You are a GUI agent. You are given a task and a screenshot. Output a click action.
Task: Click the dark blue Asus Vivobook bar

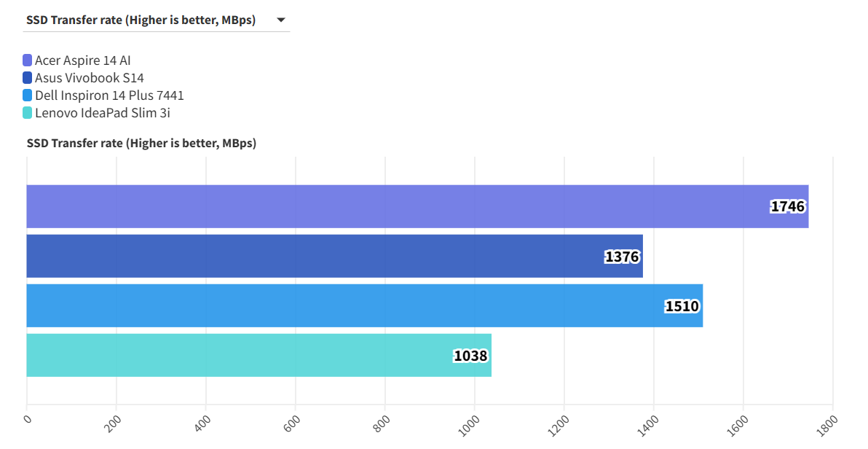point(313,256)
